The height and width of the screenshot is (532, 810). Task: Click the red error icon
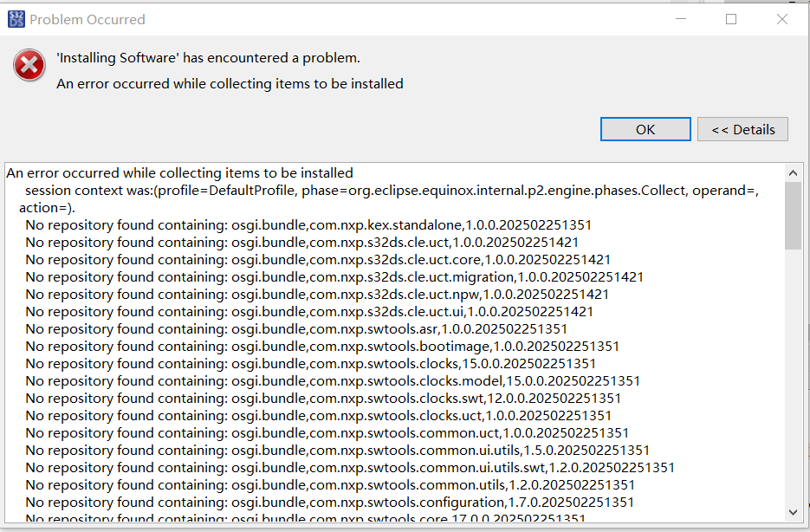[29, 65]
